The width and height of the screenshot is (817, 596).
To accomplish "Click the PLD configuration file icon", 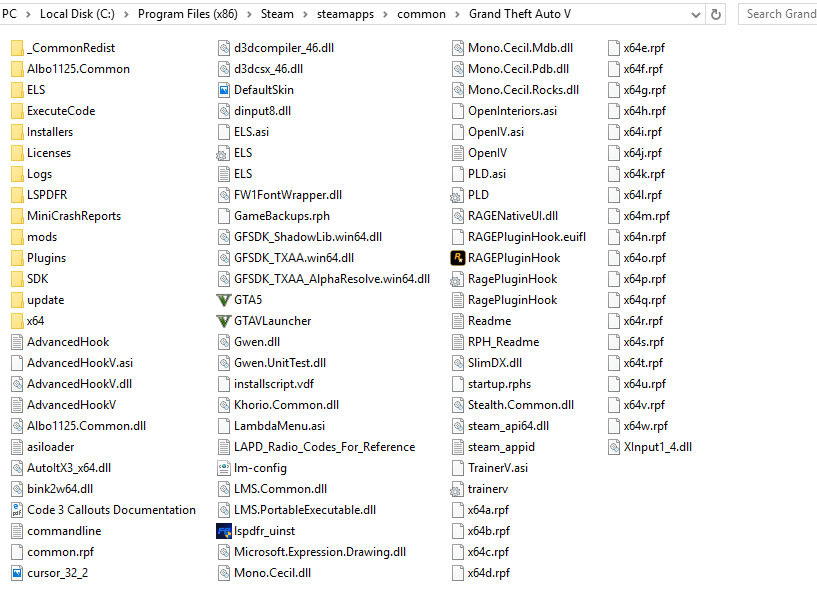I will coord(455,195).
